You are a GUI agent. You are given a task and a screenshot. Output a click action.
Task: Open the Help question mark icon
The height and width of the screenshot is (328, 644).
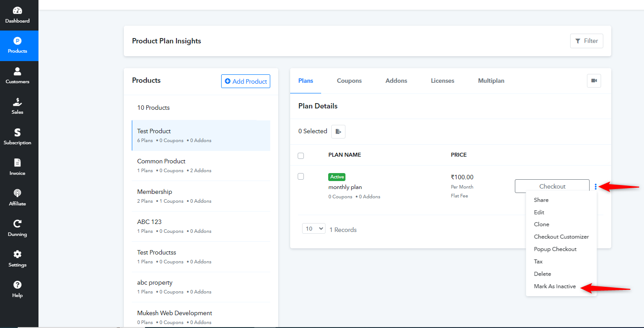pos(17,285)
